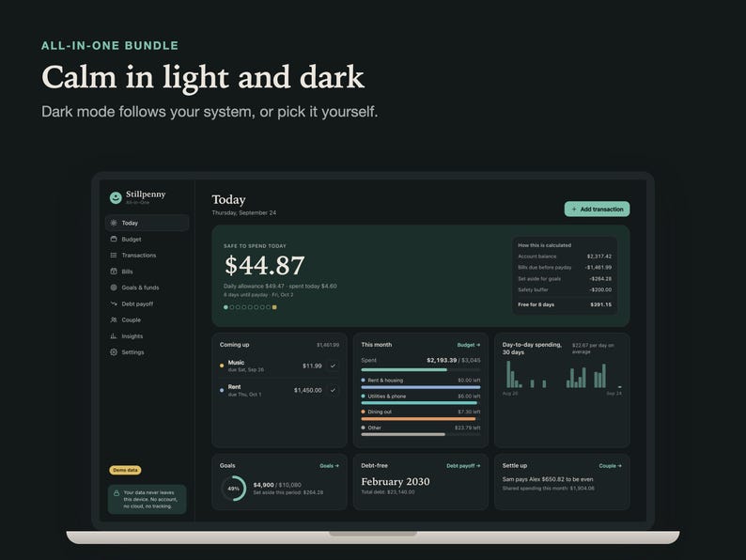Click the Dining out orange progress bar
Viewport: 746px width, 560px height.
tap(421, 419)
